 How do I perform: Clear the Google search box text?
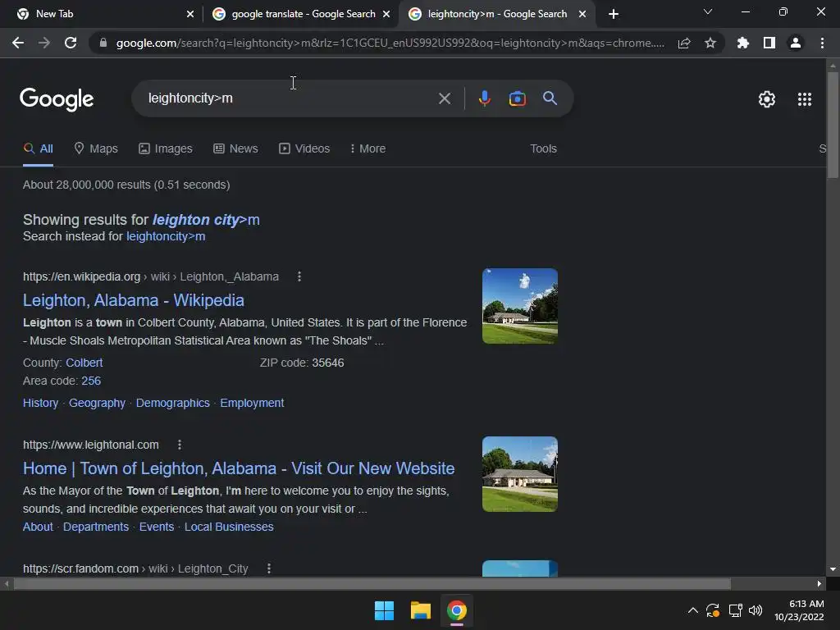coord(444,98)
